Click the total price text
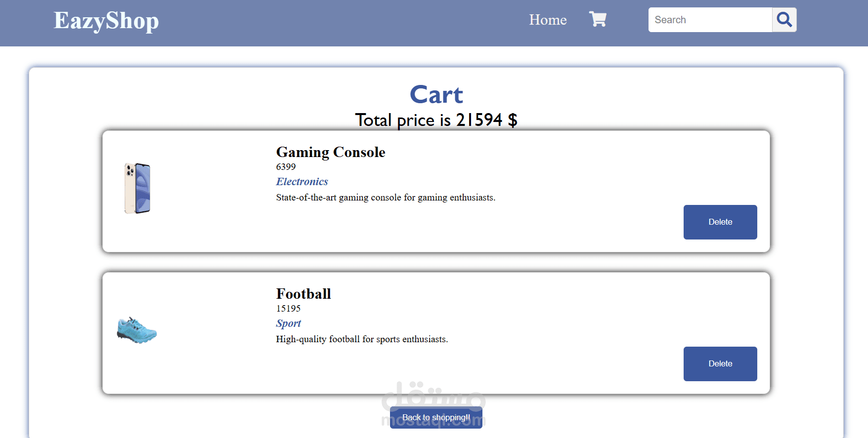Screen dimensions: 868x438 [436, 120]
